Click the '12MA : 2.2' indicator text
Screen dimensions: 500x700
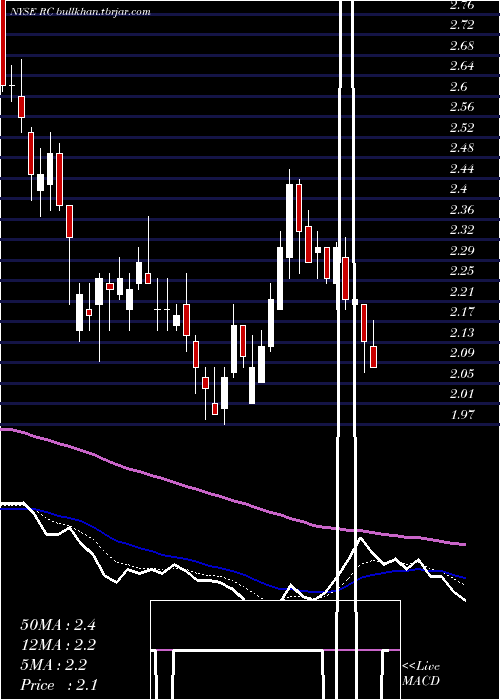tap(58, 645)
